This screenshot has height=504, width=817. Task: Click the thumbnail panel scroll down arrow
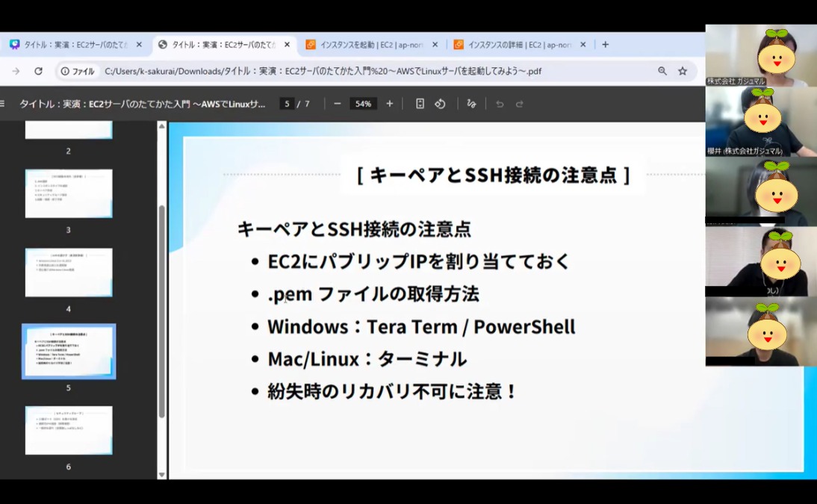(162, 474)
